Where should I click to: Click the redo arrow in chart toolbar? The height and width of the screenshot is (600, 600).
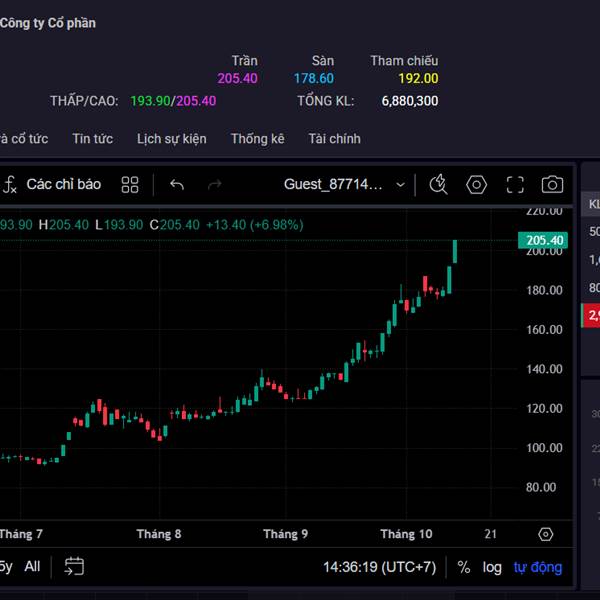[x=214, y=184]
